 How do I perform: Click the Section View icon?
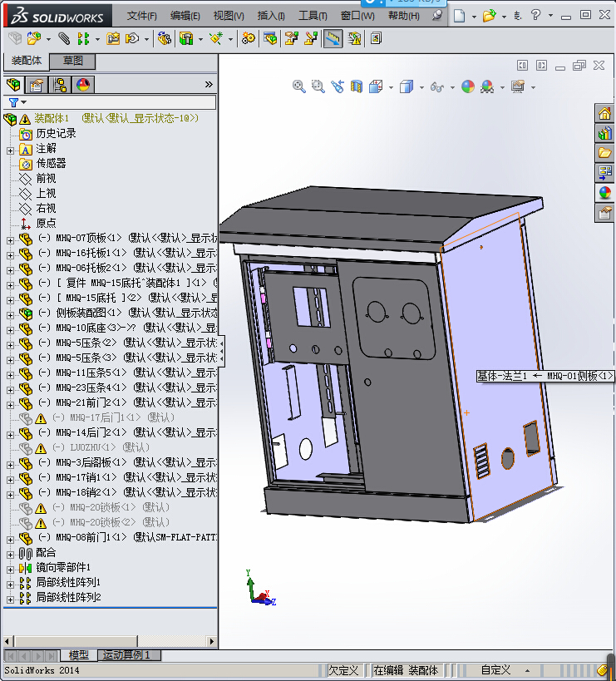click(356, 86)
